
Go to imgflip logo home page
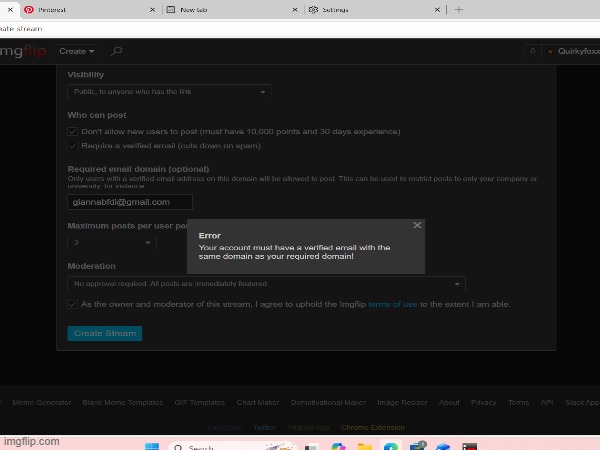[23, 51]
